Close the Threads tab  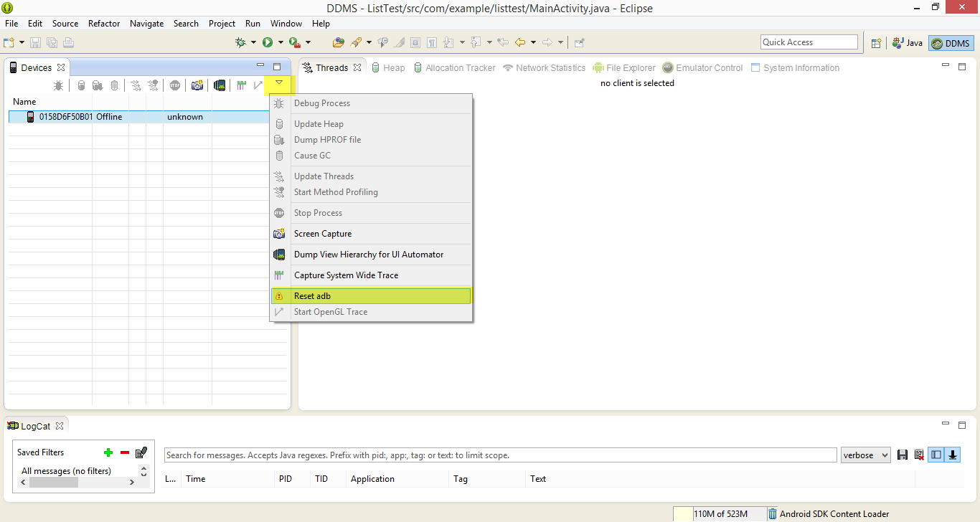(357, 67)
